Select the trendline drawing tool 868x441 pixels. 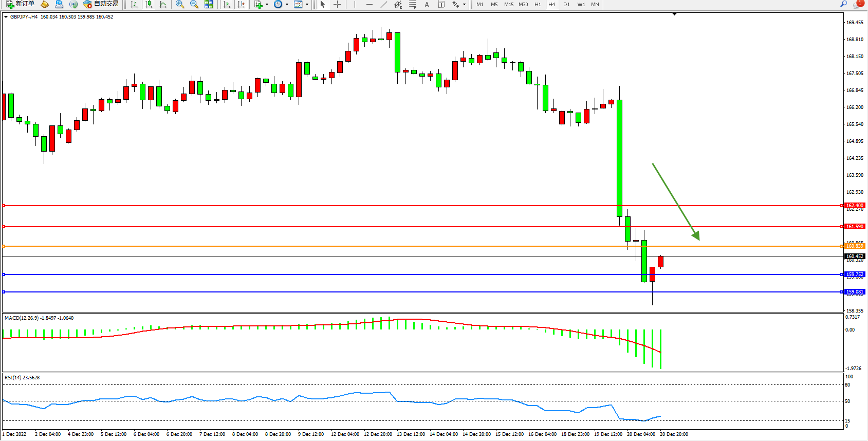pos(383,4)
